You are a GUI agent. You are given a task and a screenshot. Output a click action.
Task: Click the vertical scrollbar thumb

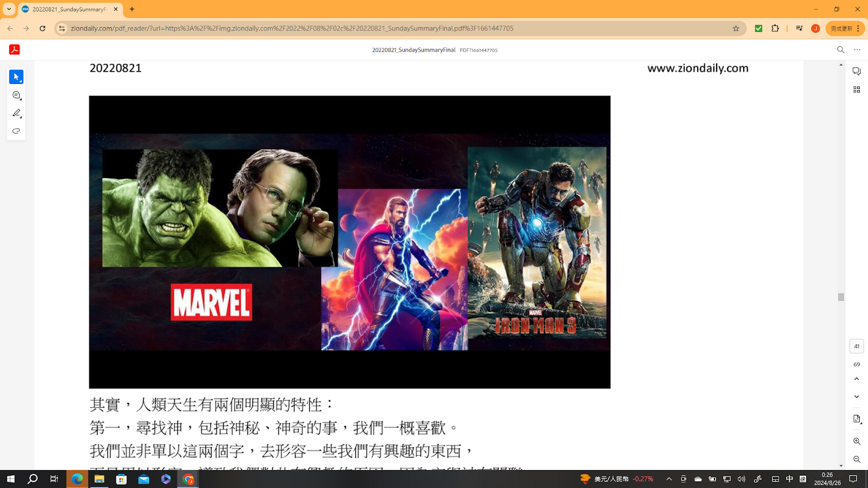(841, 297)
